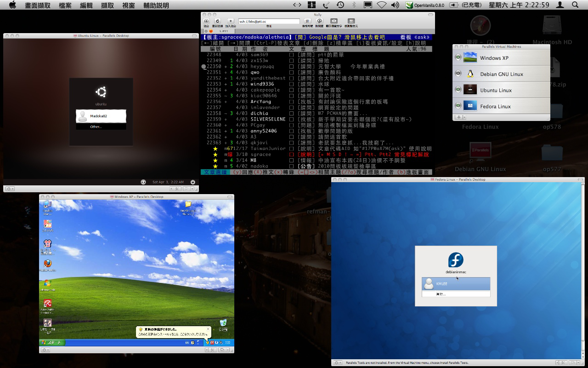Open Avira AntiVir icon on XP desktop
This screenshot has height=368, width=588.
click(x=47, y=304)
